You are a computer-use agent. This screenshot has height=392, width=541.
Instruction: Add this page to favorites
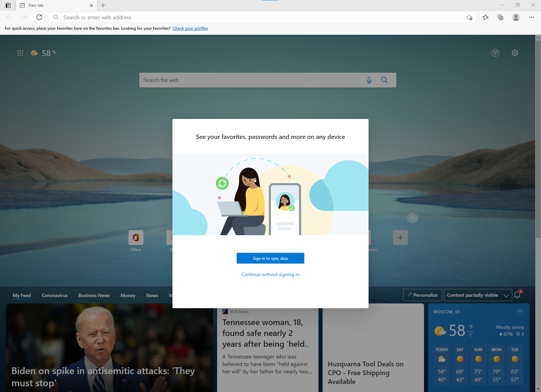[469, 17]
